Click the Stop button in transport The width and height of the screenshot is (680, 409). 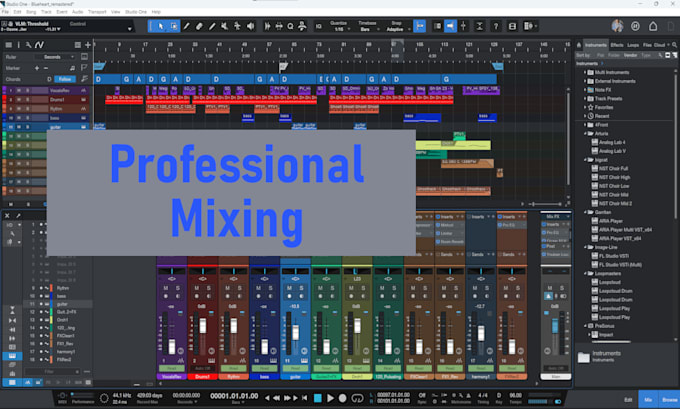[317, 398]
